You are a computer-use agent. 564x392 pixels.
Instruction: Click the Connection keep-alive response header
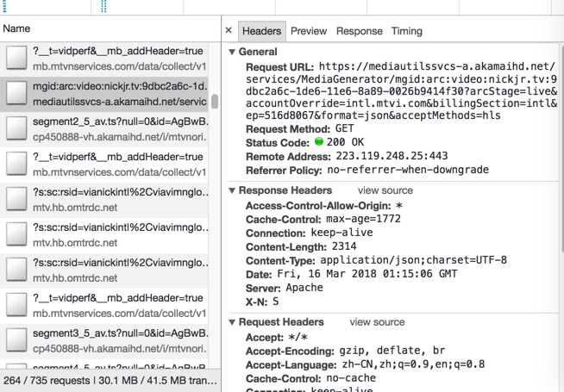tap(310, 233)
